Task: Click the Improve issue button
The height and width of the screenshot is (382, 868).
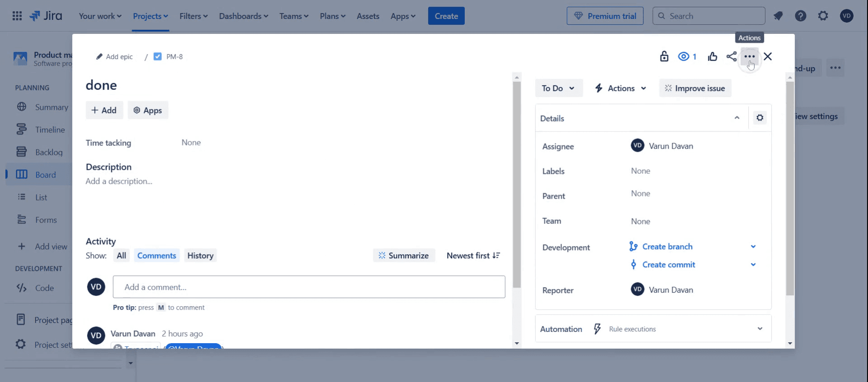Action: click(695, 88)
